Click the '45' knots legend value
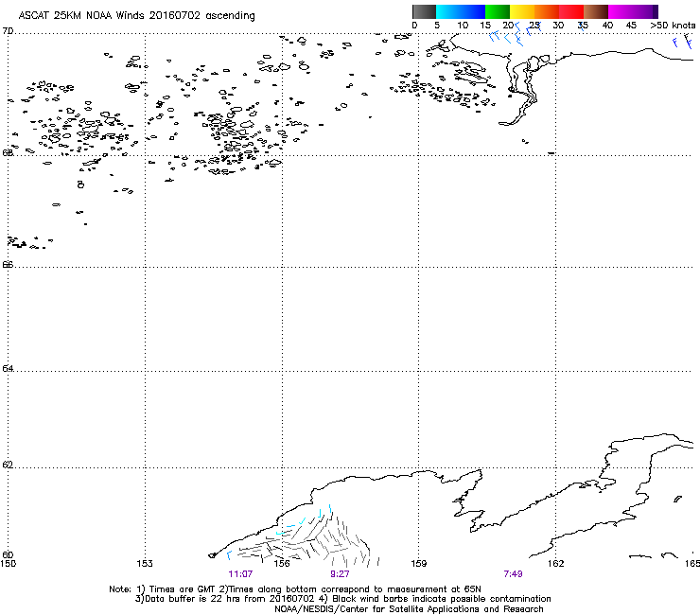 (631, 26)
